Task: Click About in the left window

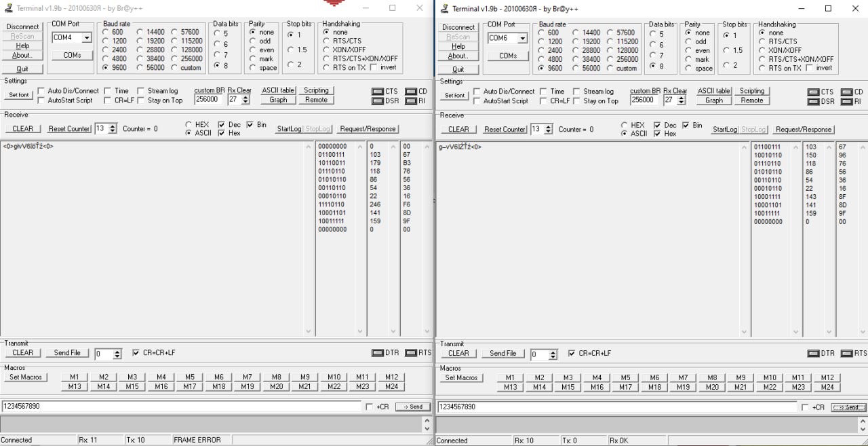Action: [22, 55]
